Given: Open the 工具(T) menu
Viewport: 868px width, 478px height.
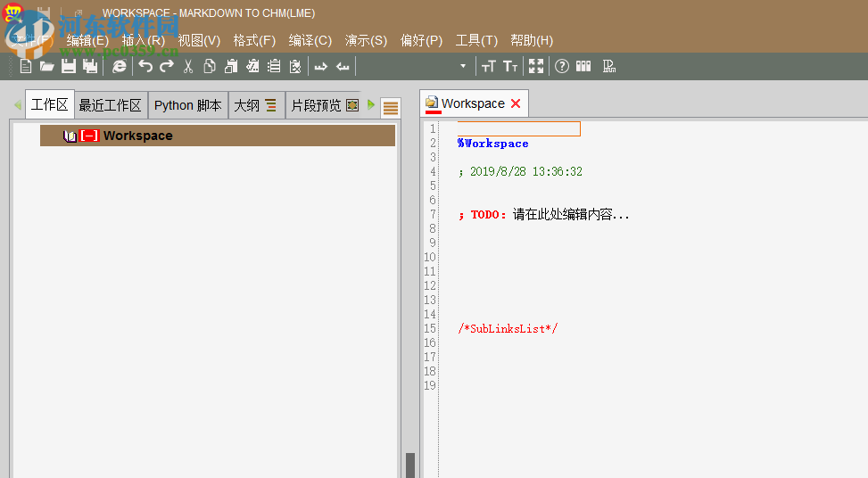Looking at the screenshot, I should pos(476,40).
